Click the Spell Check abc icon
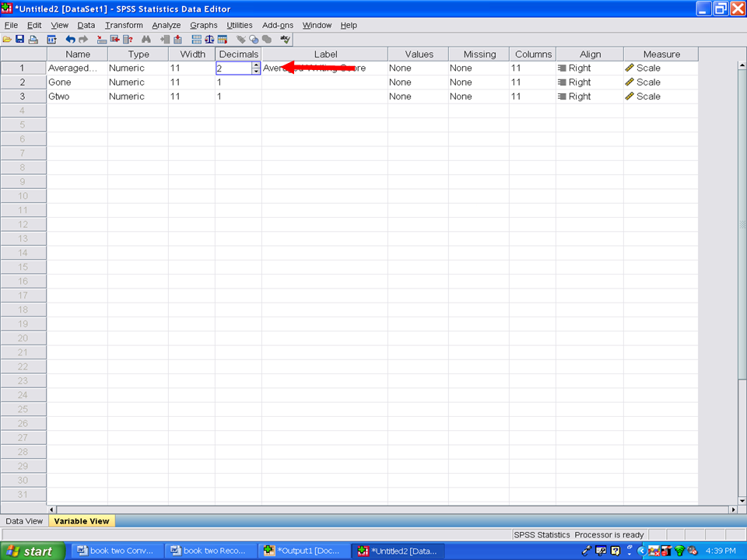Image resolution: width=747 pixels, height=560 pixels. pyautogui.click(x=286, y=39)
